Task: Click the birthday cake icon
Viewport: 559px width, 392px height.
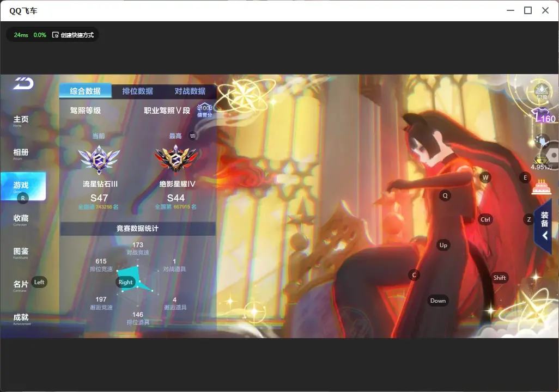Action: [541, 187]
